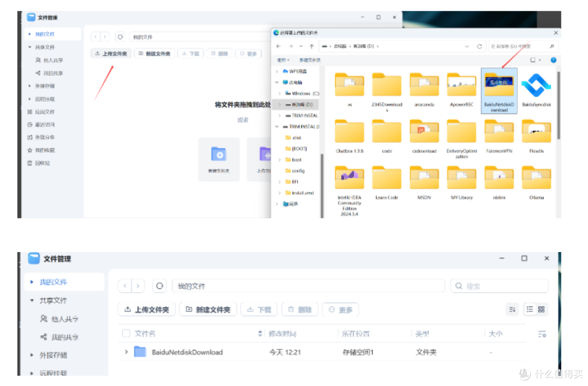Click 新建文件夹 in folder picker command bar
Screen dimensions: 588x386
[x=310, y=60]
